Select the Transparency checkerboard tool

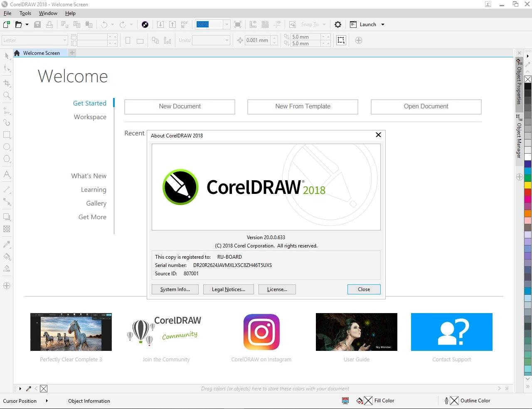[x=7, y=229]
